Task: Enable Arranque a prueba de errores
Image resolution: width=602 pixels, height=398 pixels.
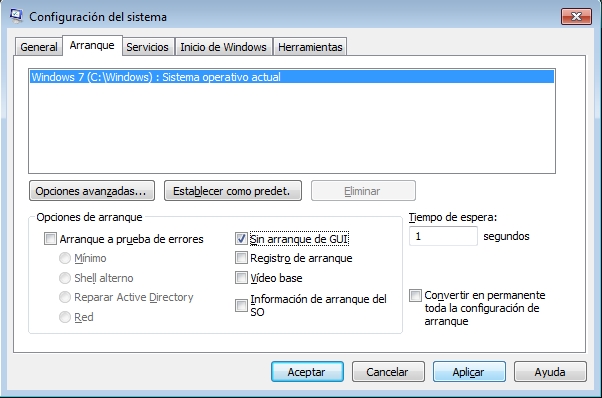Action: (50, 239)
